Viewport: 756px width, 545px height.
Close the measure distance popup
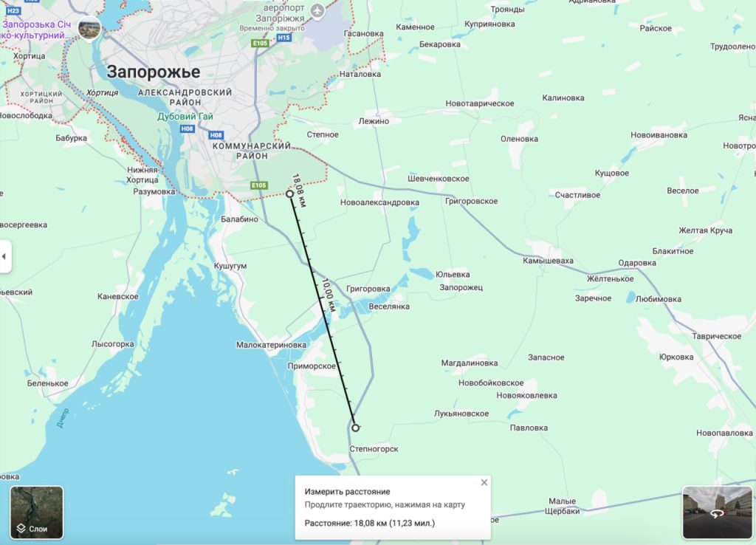(x=484, y=482)
